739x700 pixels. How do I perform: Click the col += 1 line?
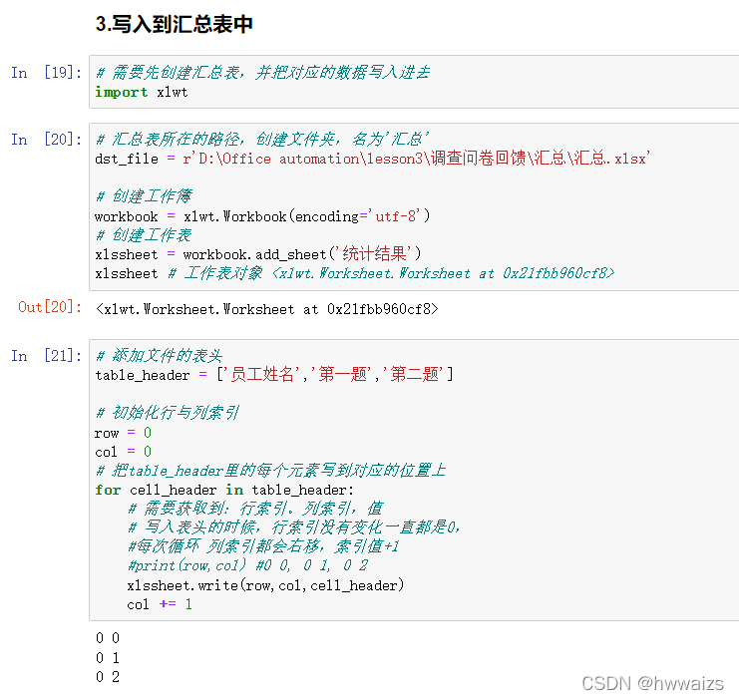160,604
